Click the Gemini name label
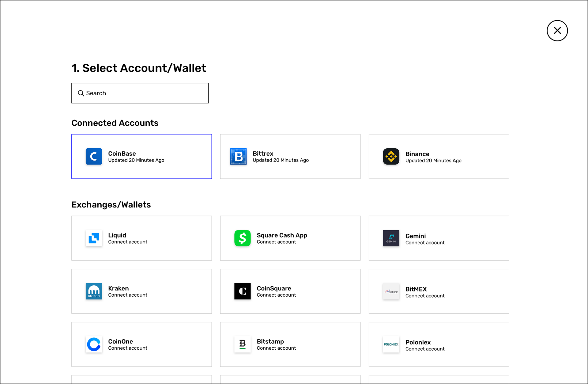The image size is (588, 384). [416, 236]
